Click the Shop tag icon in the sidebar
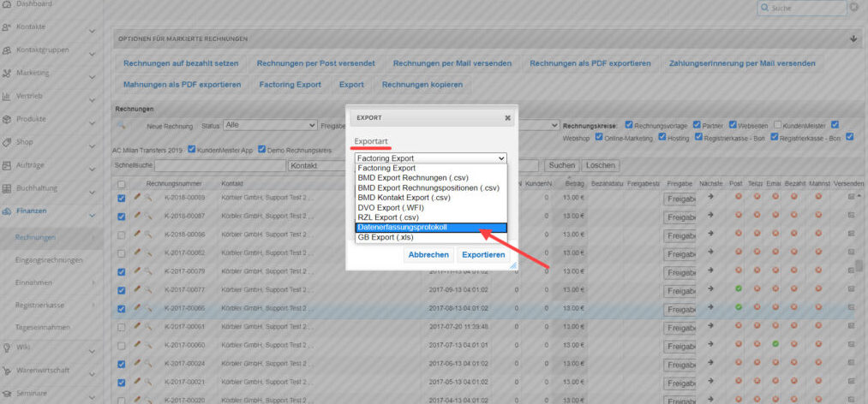Viewport: 868px width, 404px height. (7, 142)
